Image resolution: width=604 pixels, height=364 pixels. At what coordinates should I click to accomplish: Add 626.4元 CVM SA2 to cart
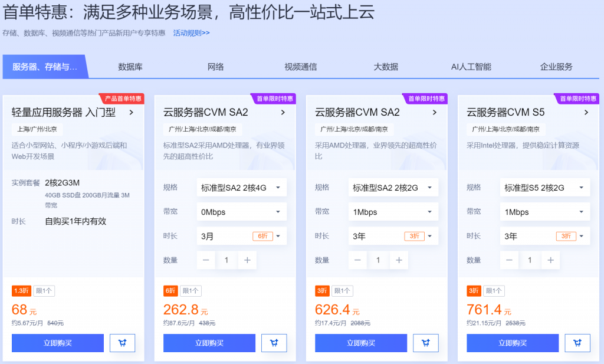point(425,343)
